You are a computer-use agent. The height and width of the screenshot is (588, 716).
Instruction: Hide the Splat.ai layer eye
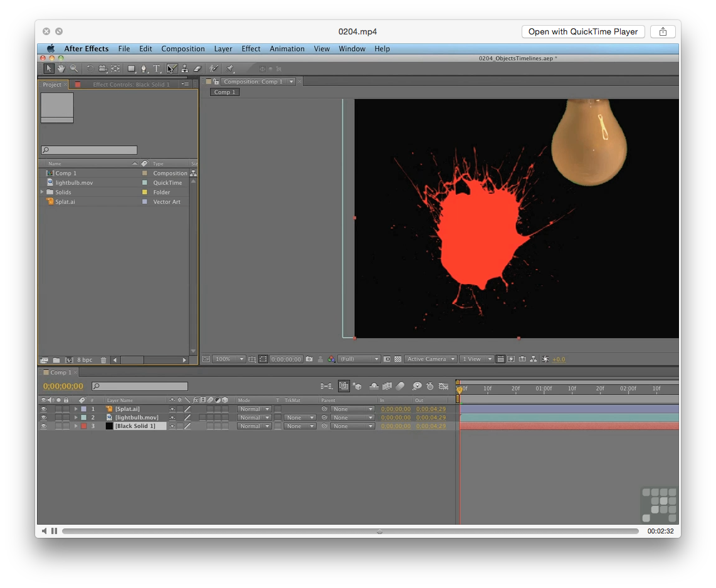[44, 409]
